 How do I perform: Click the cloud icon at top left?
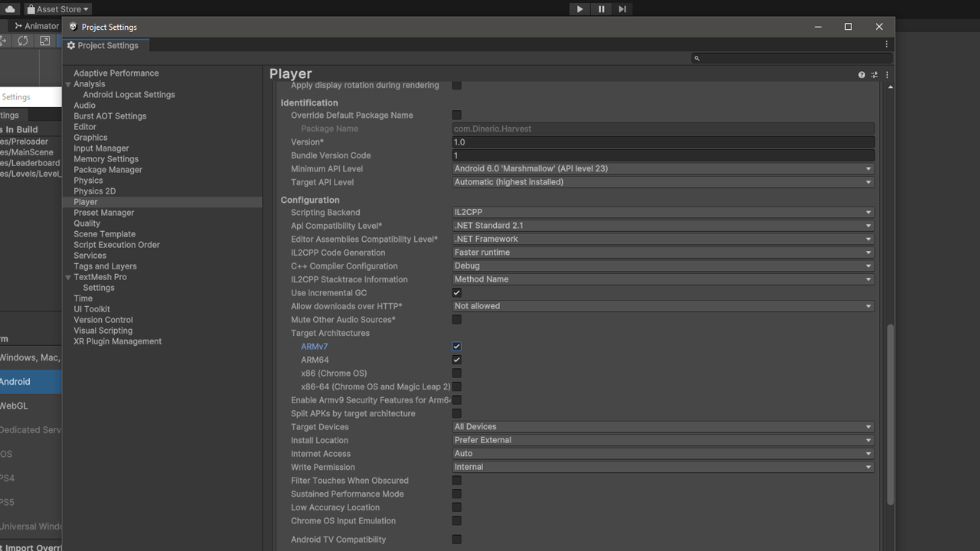[10, 9]
